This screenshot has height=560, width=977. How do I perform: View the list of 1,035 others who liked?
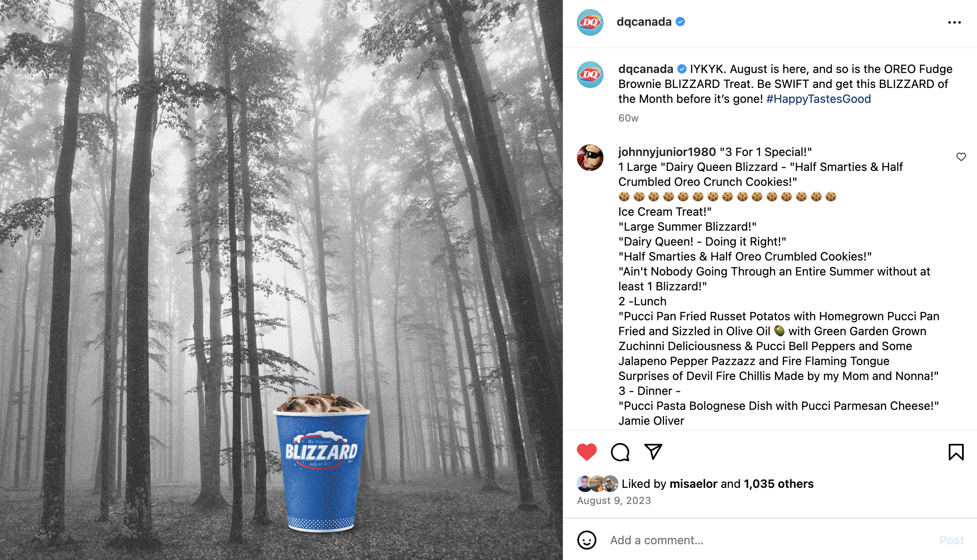click(x=779, y=484)
